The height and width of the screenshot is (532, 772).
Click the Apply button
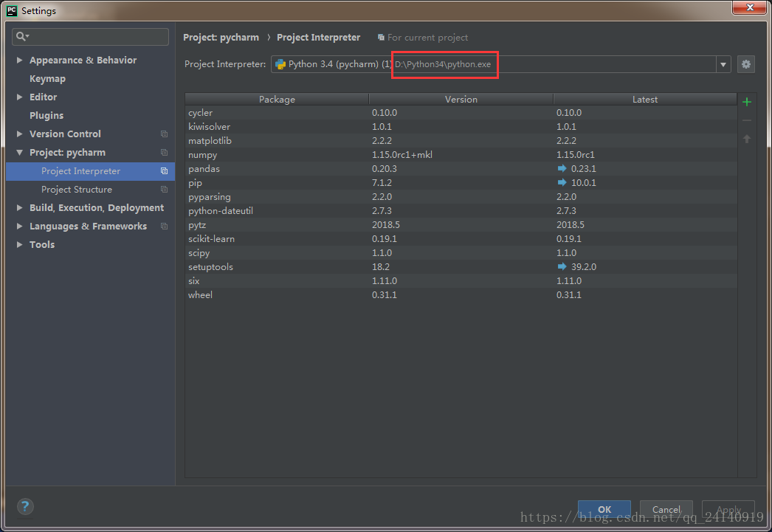[728, 509]
